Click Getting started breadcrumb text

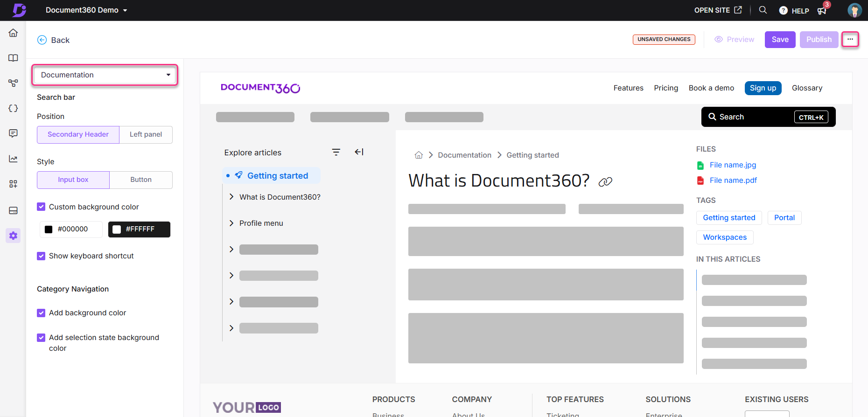532,155
